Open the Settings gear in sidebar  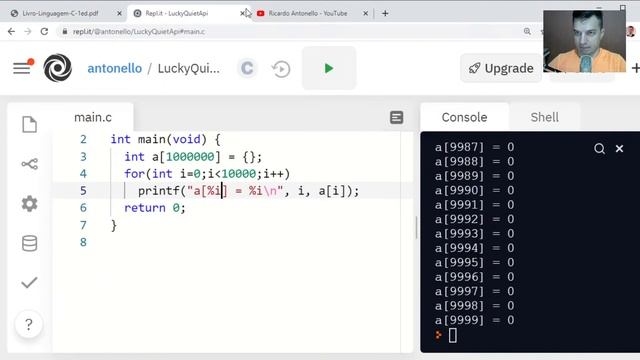pyautogui.click(x=29, y=203)
